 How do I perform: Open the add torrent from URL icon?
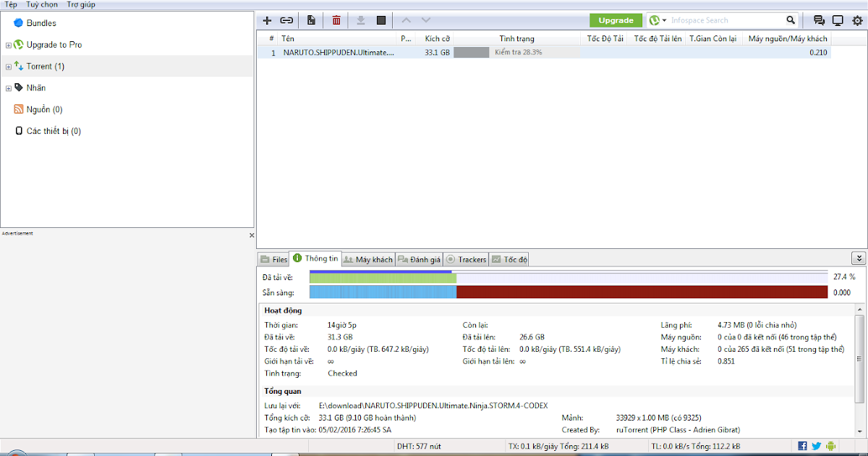pyautogui.click(x=286, y=20)
